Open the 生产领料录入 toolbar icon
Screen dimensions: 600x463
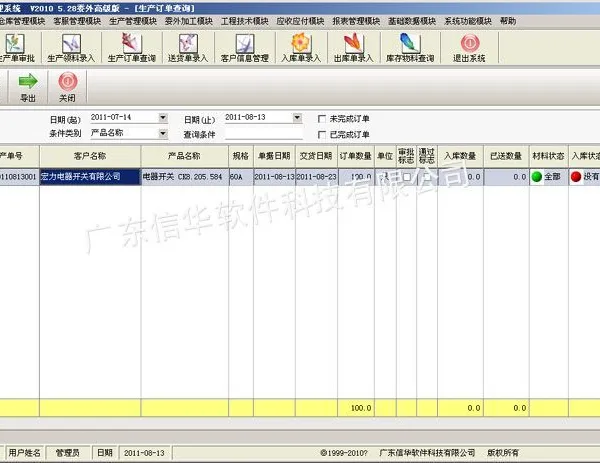(71, 48)
